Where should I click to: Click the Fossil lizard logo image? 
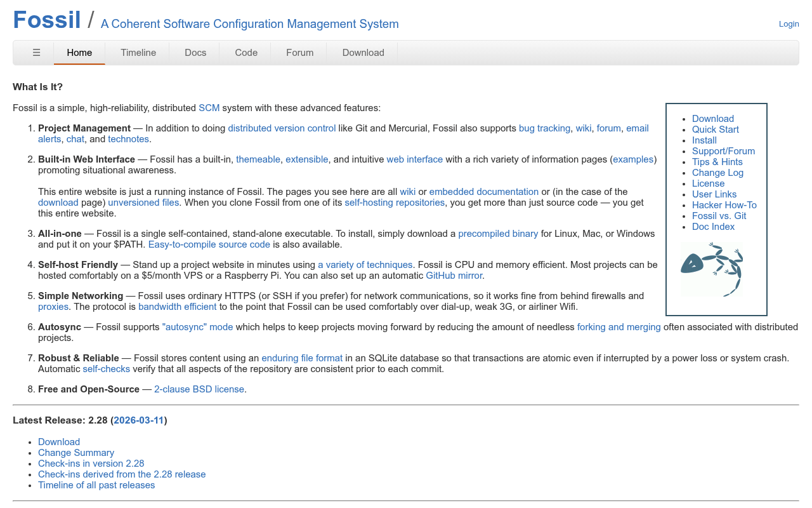[x=712, y=269]
